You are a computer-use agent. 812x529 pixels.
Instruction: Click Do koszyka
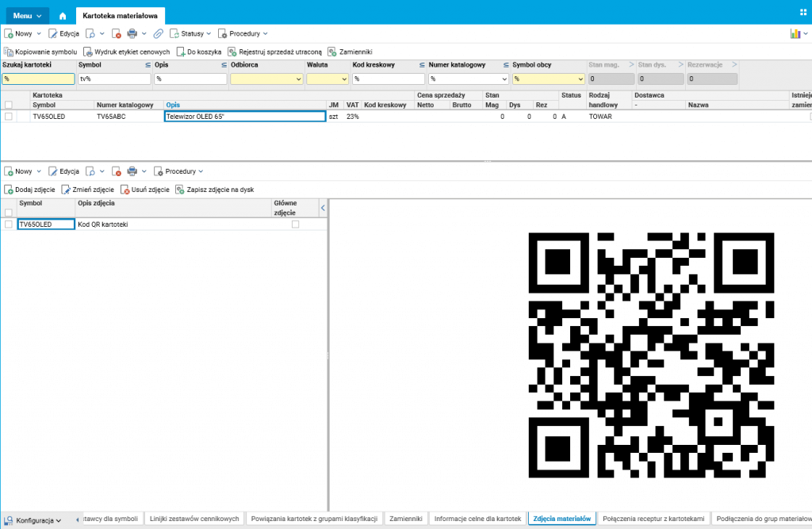pos(199,52)
